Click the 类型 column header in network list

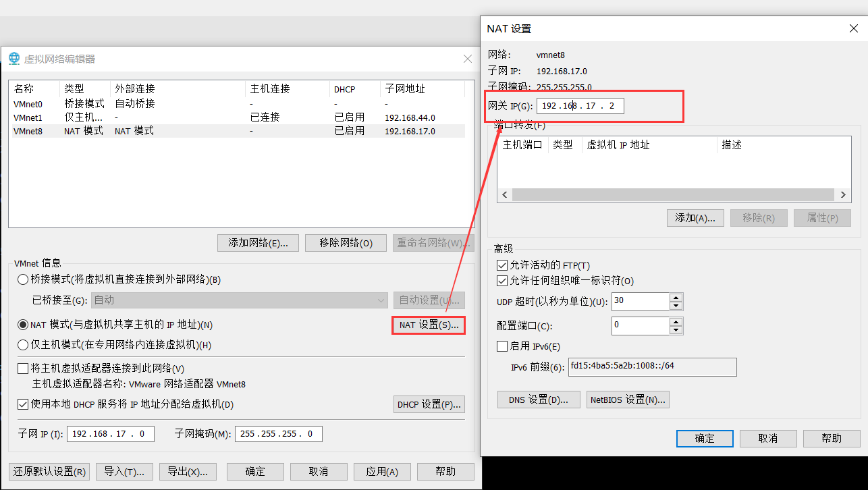pyautogui.click(x=85, y=89)
